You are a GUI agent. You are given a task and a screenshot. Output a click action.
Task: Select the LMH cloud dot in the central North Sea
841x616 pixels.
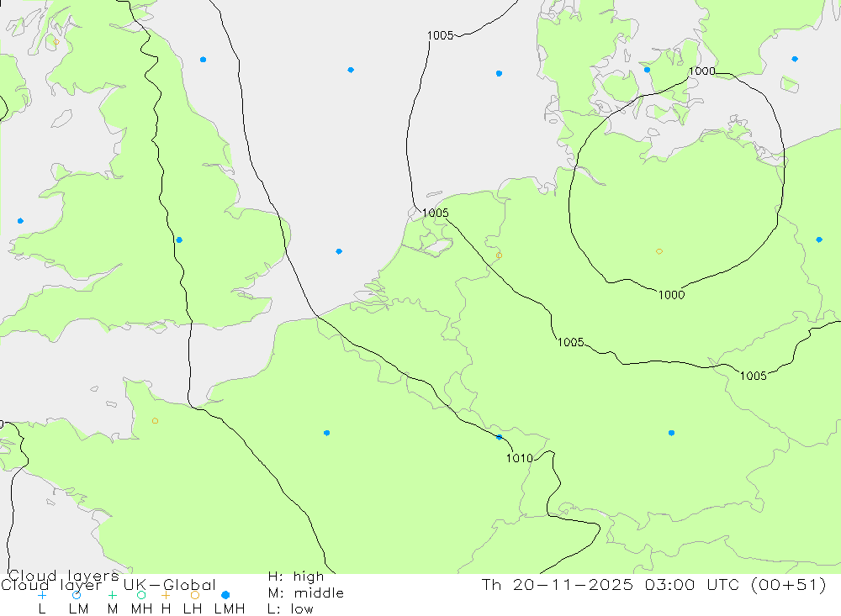click(x=351, y=70)
